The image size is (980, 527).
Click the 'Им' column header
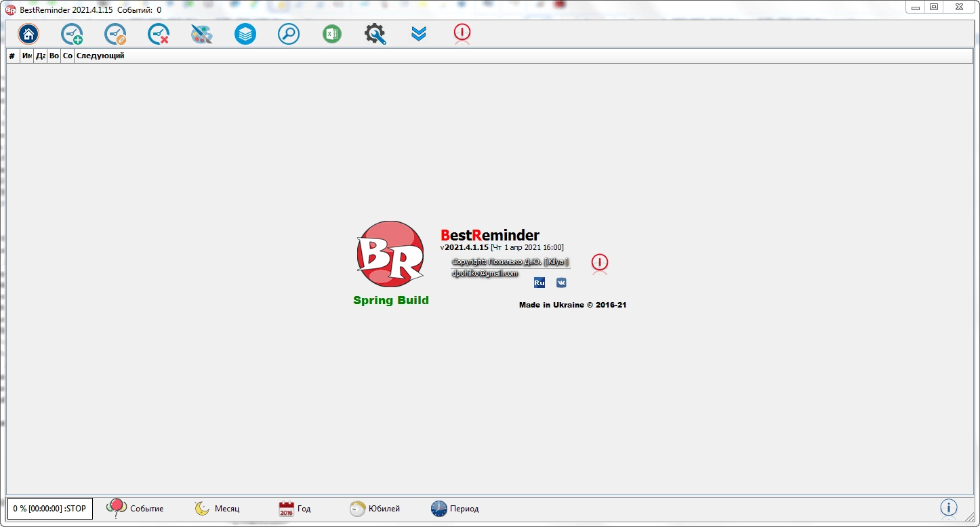[x=26, y=56]
